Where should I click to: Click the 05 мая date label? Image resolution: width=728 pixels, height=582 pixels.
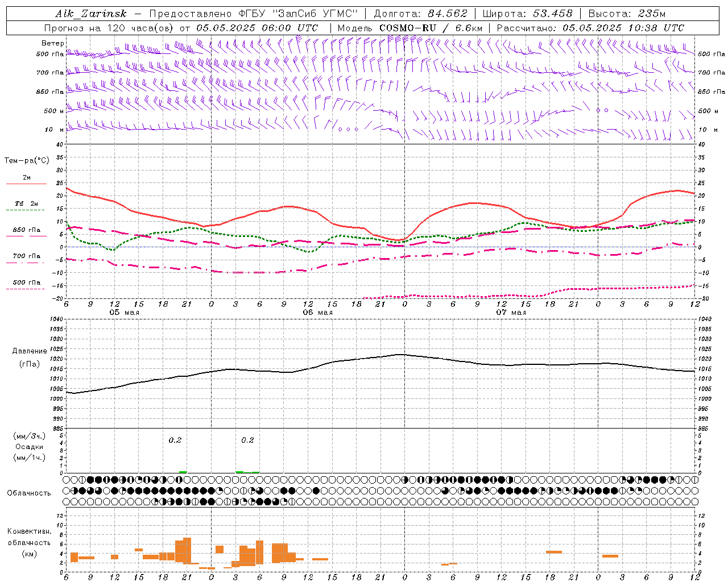pos(124,313)
